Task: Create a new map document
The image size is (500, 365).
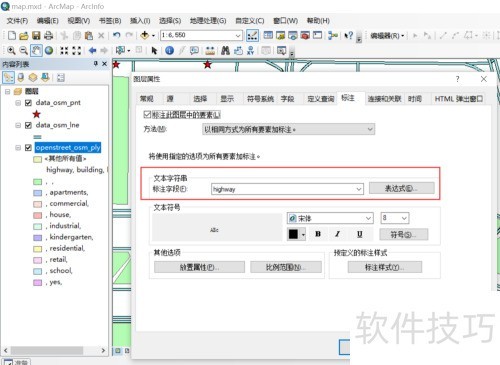Action: (12, 35)
